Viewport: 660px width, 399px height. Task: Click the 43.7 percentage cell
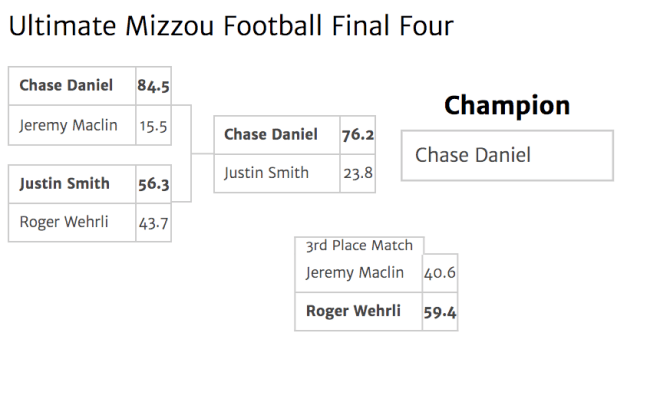tap(153, 223)
